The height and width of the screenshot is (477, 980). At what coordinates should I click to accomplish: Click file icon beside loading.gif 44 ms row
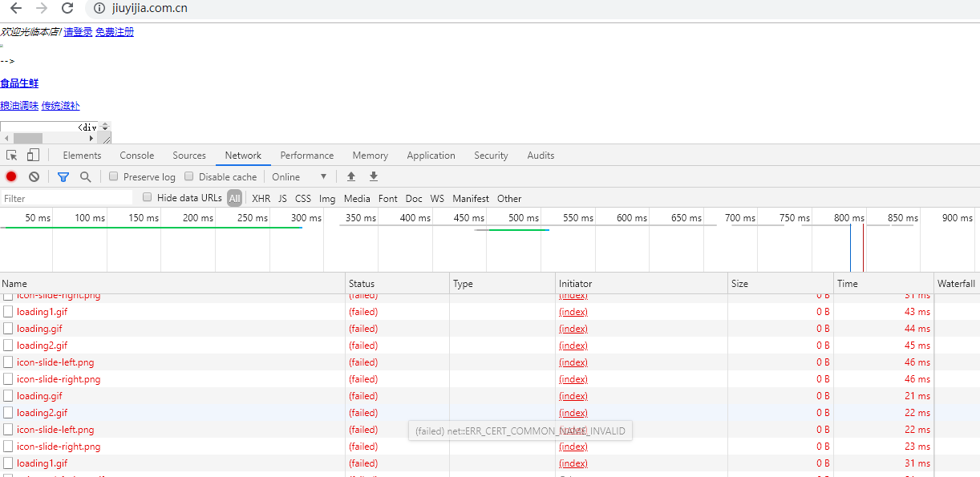point(8,329)
